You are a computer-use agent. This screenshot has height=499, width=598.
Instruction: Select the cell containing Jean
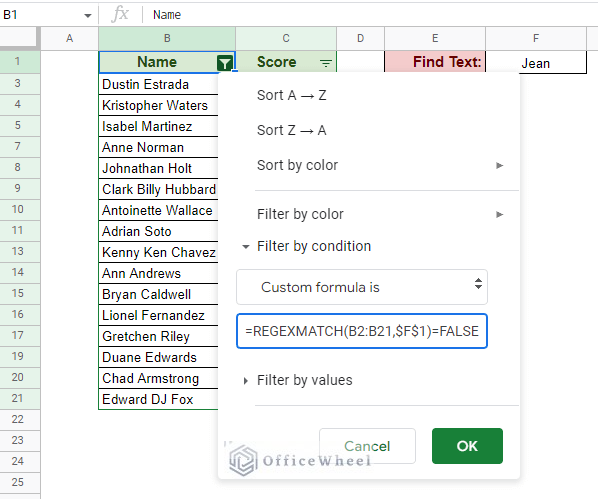tap(536, 62)
